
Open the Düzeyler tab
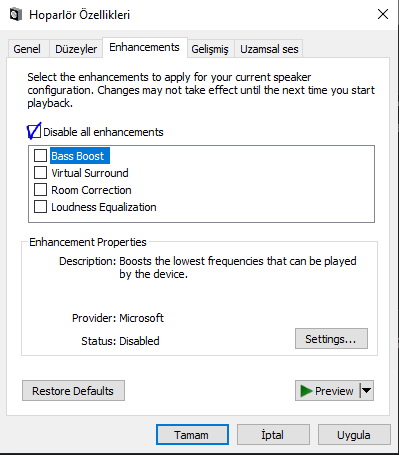[x=76, y=49]
